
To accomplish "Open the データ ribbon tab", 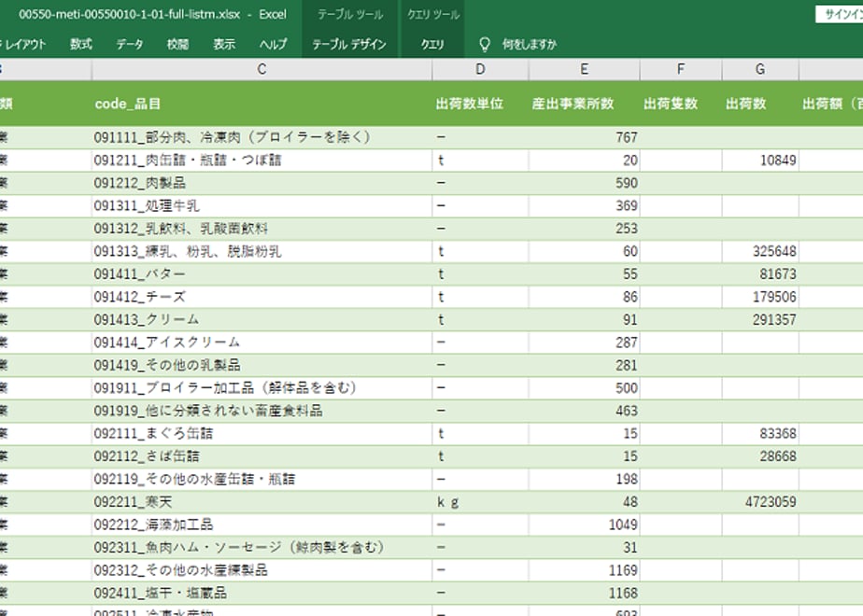I will (130, 45).
